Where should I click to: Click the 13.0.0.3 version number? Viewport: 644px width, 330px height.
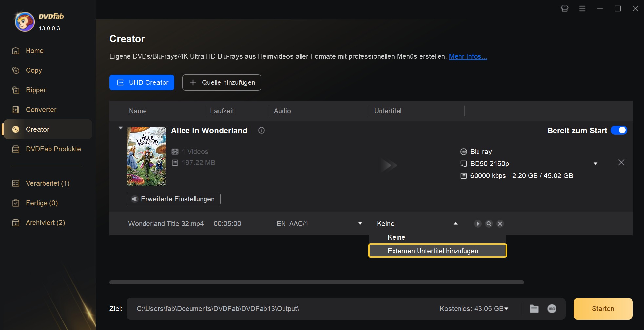49,28
